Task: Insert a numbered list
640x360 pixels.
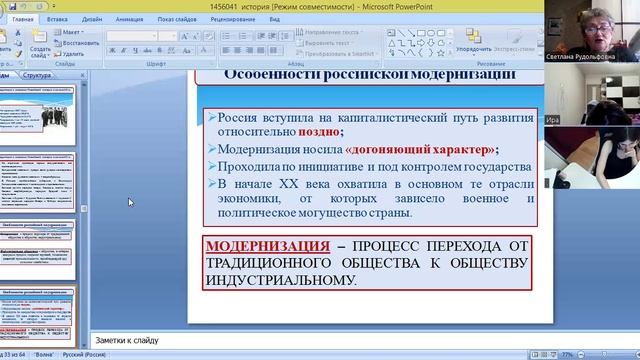Action: tap(244, 36)
